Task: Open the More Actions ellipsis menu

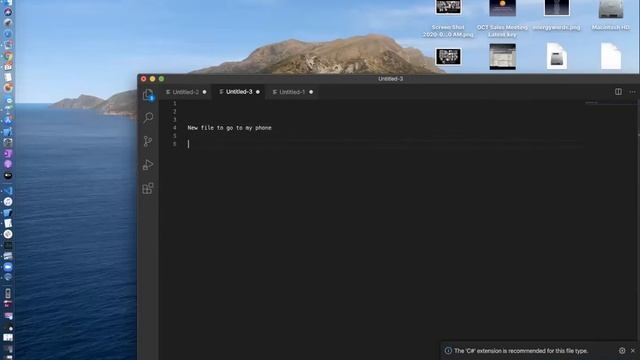Action: tap(632, 92)
